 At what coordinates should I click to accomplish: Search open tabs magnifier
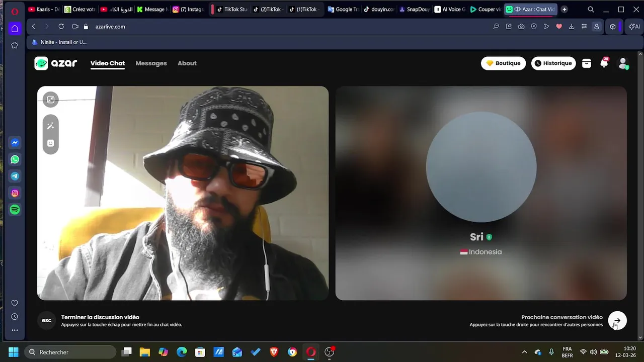coord(591,10)
